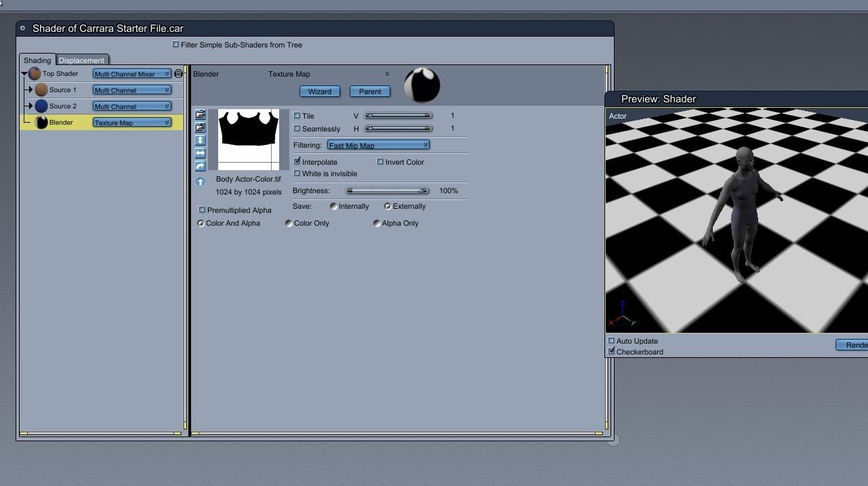868x486 pixels.
Task: Click the body texture map thumbnail
Action: tap(248, 139)
